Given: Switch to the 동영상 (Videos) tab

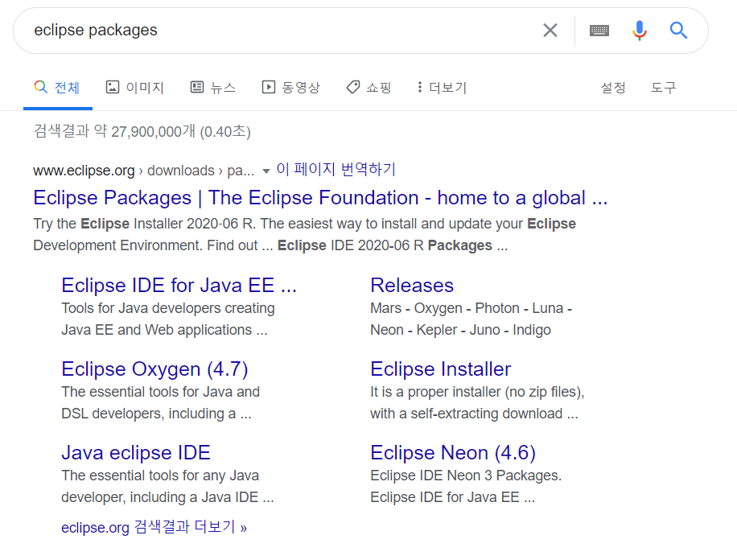Looking at the screenshot, I should [x=291, y=88].
